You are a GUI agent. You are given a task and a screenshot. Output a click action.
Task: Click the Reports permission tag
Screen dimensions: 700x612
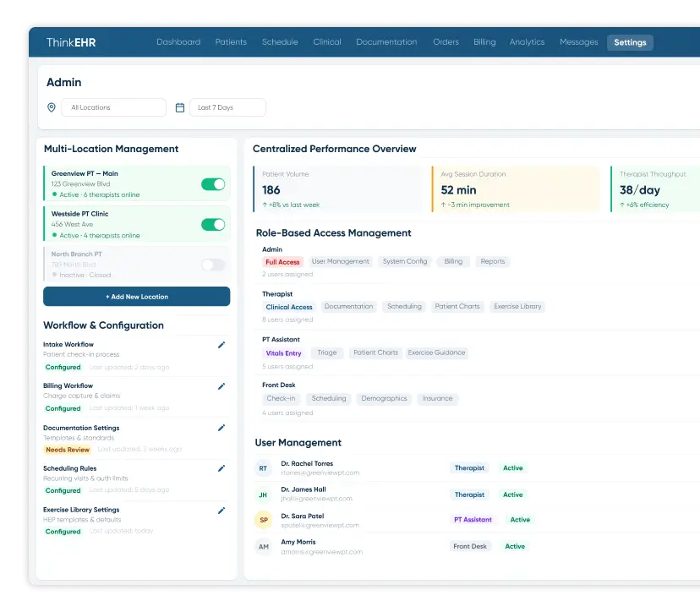(x=493, y=261)
